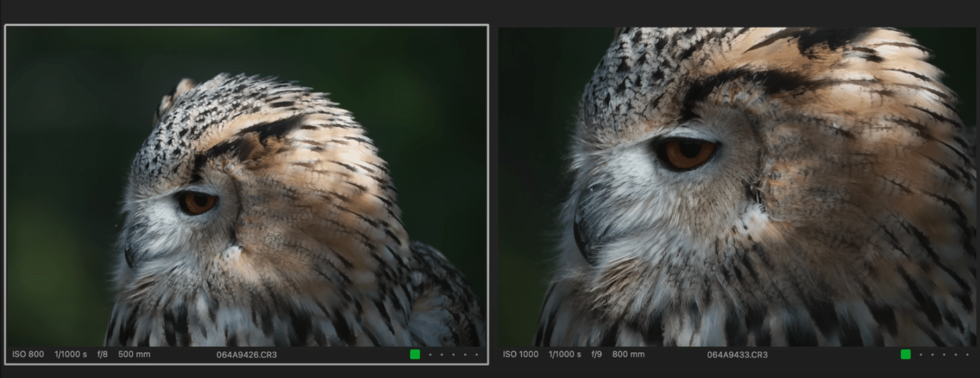
Task: Select the first rating dot under the right photo
Action: click(921, 355)
